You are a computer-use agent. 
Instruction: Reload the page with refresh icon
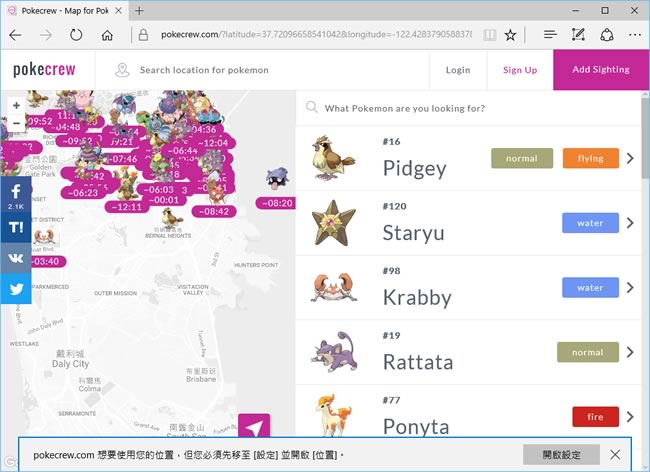[x=76, y=35]
